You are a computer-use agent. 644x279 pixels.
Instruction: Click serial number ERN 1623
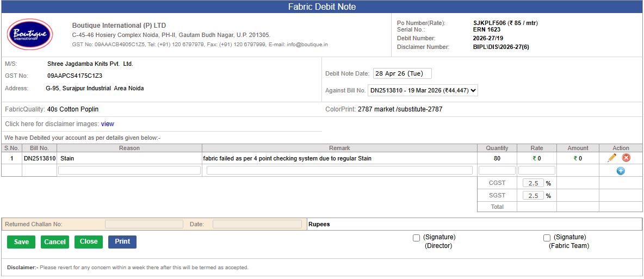click(x=487, y=29)
